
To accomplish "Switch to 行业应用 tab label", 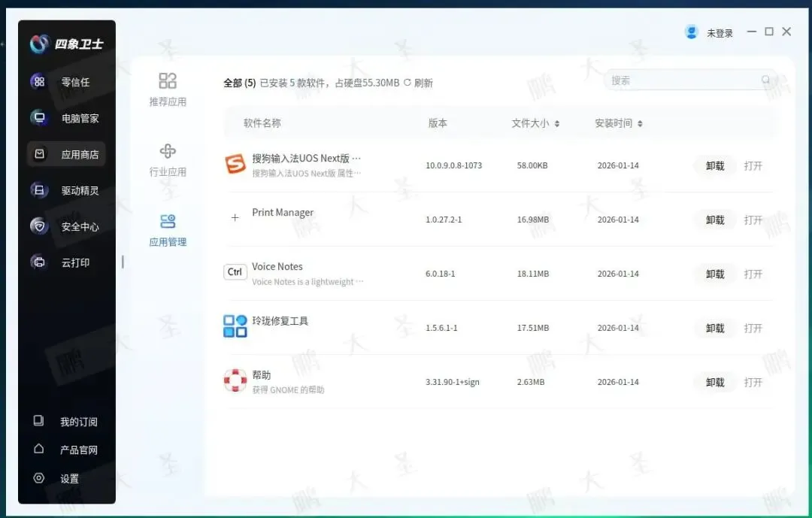I will tap(168, 172).
